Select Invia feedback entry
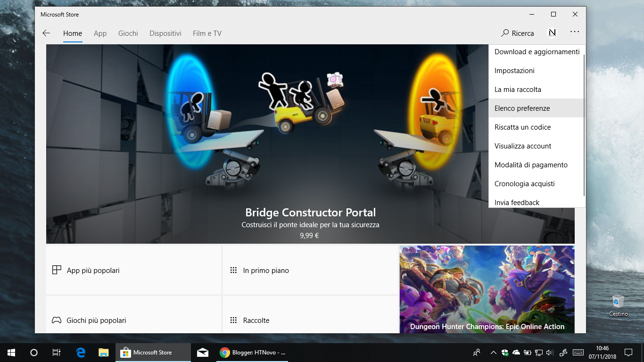This screenshot has width=644, height=362. 537,201
